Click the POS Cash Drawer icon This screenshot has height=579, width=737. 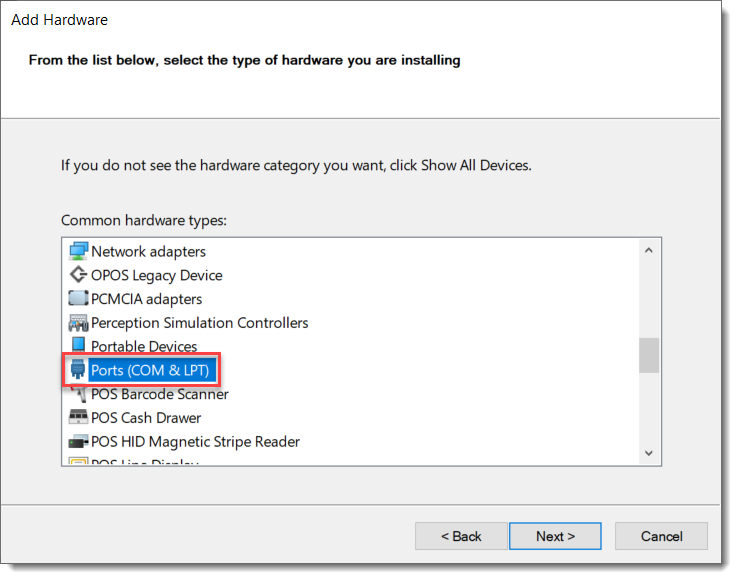coord(78,418)
